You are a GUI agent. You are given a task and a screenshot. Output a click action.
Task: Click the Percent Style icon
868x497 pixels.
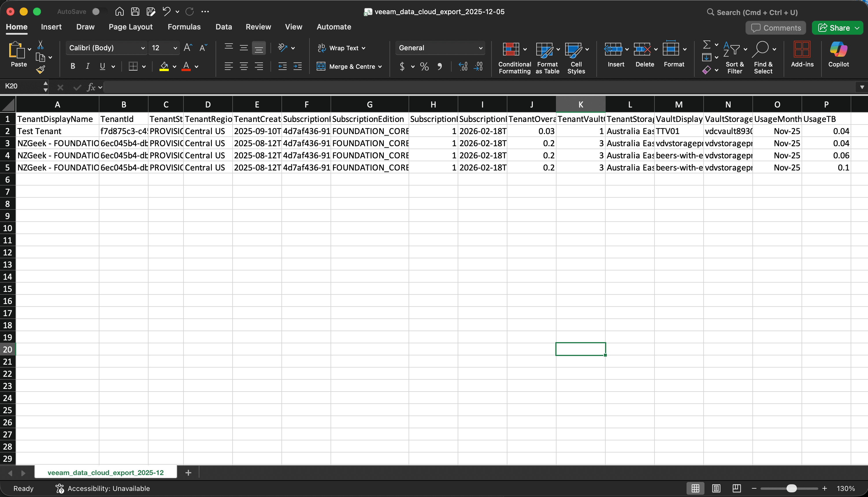coord(424,66)
